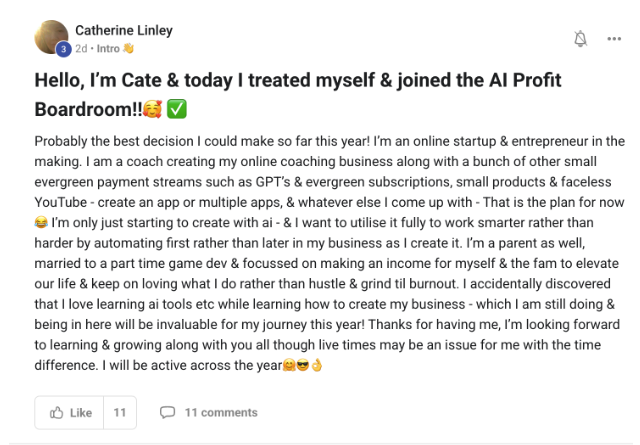Click the level 3 badge on the avatar

64,49
